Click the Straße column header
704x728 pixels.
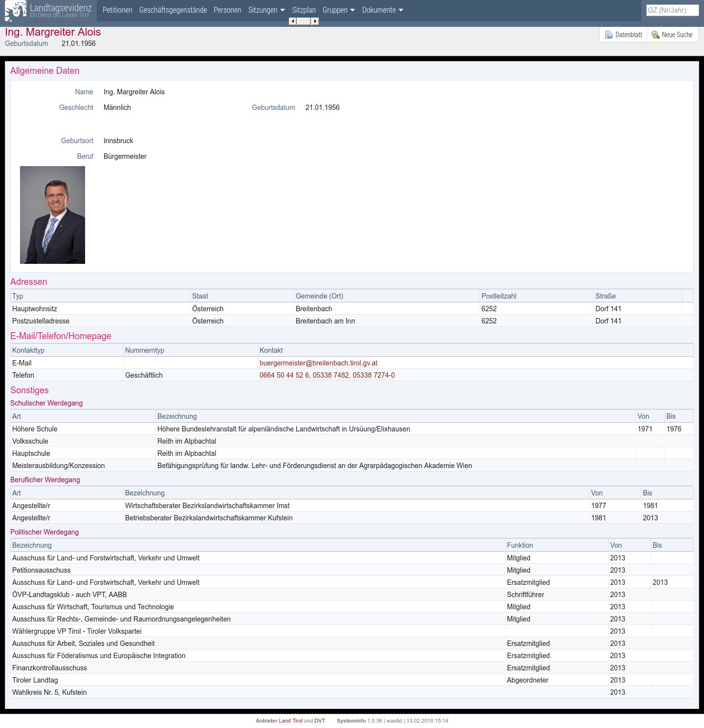click(638, 296)
